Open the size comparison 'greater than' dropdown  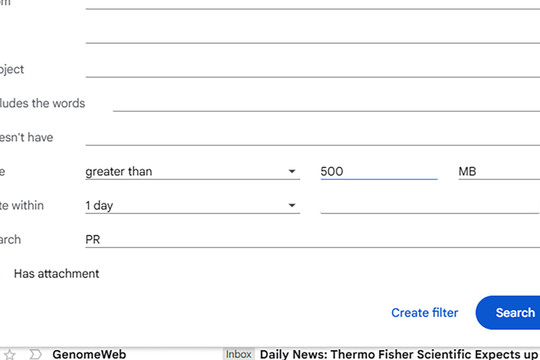click(x=192, y=171)
